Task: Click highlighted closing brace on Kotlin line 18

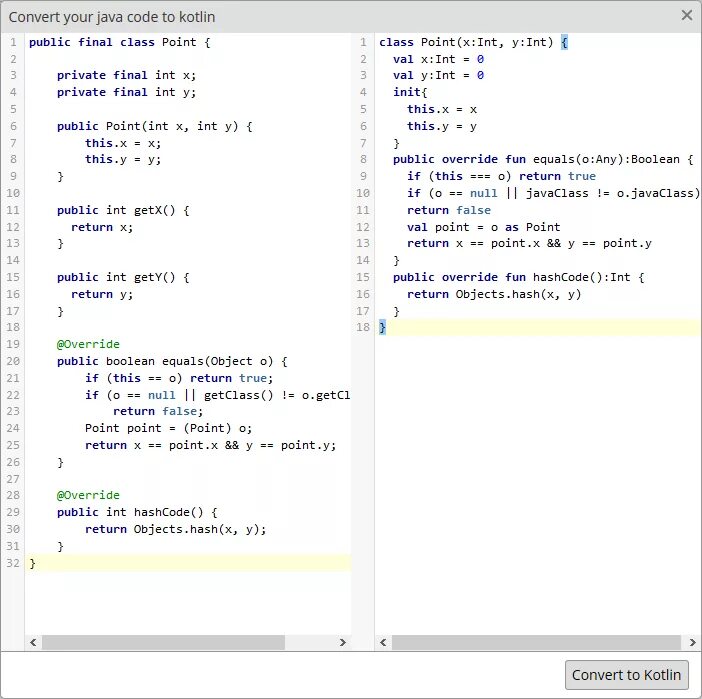Action: coord(382,327)
